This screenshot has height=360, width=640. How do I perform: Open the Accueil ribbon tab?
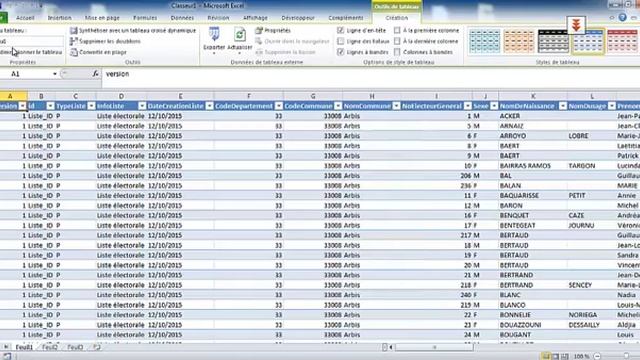(25, 18)
